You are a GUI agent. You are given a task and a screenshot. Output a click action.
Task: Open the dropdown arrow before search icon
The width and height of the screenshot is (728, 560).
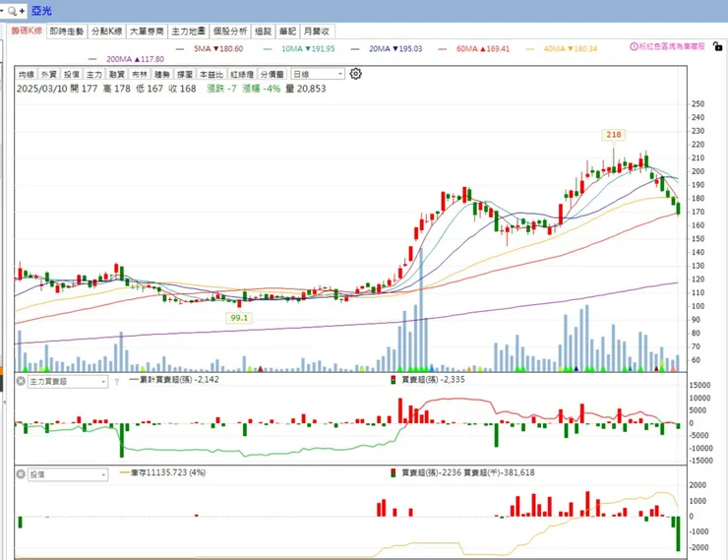(x=2, y=11)
